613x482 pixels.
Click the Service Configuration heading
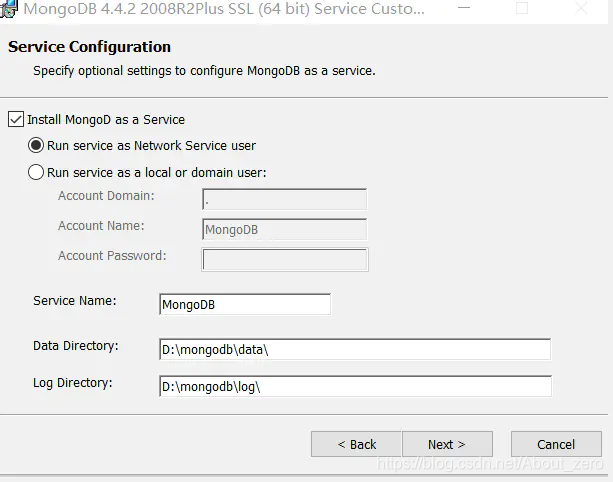tap(90, 47)
